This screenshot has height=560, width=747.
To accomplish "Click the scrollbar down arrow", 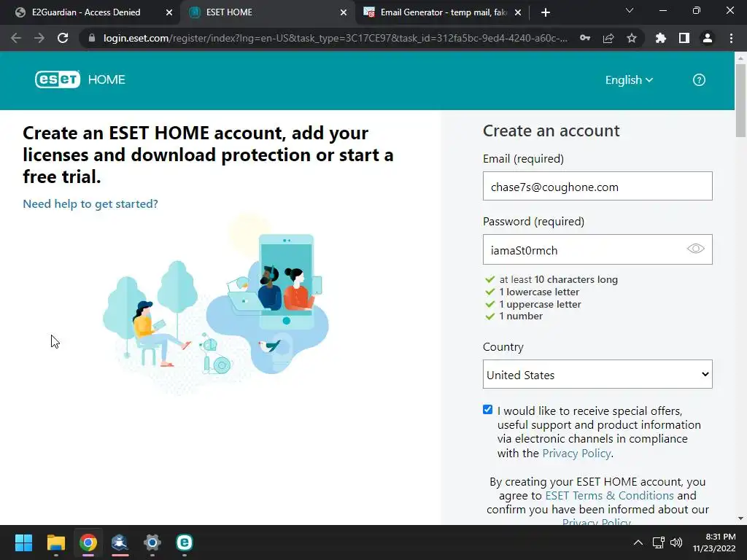I will pos(740,518).
